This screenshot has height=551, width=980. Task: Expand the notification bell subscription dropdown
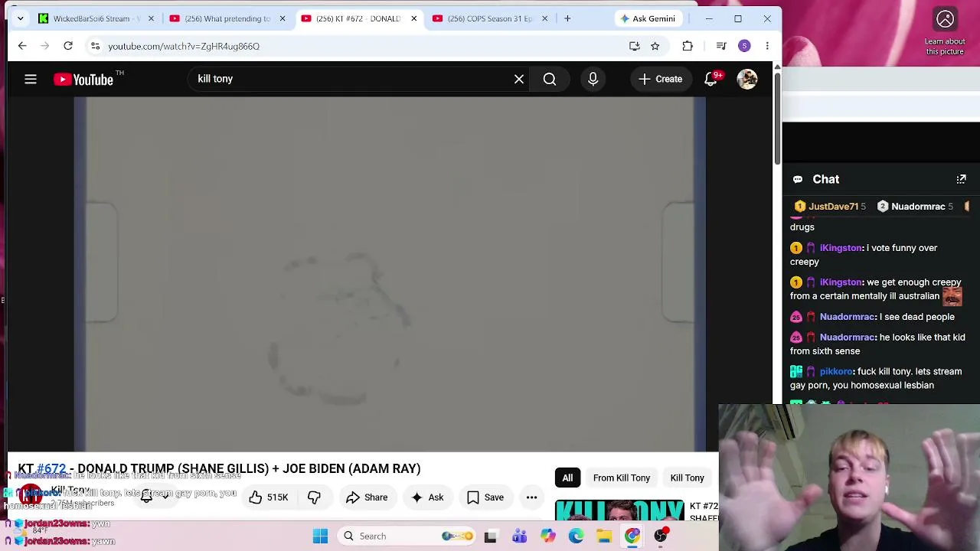(x=165, y=497)
